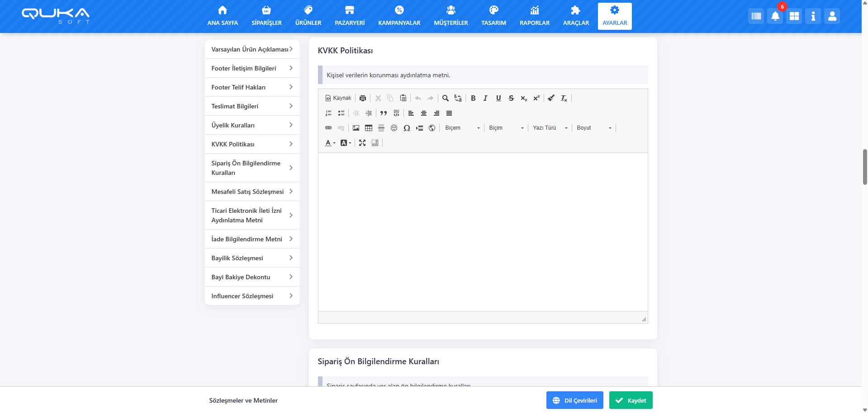Click the Kaynak source view button

[x=338, y=98]
